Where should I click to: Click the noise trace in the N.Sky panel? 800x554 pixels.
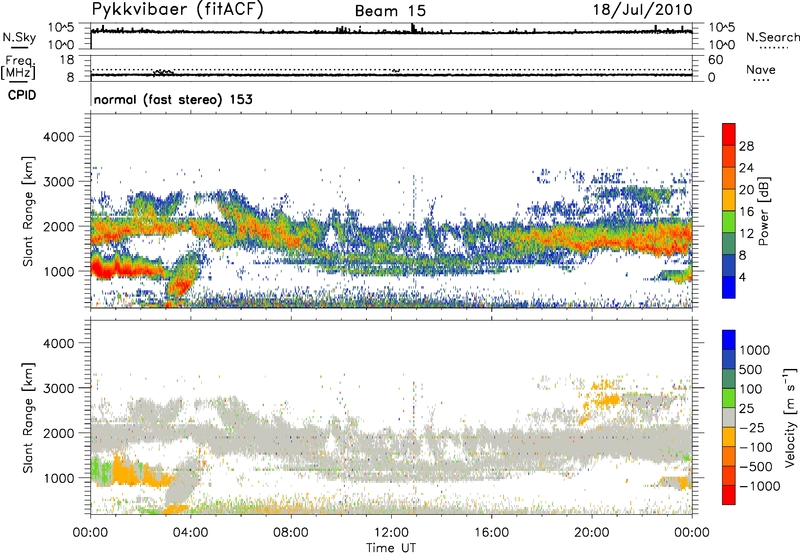[x=391, y=32]
